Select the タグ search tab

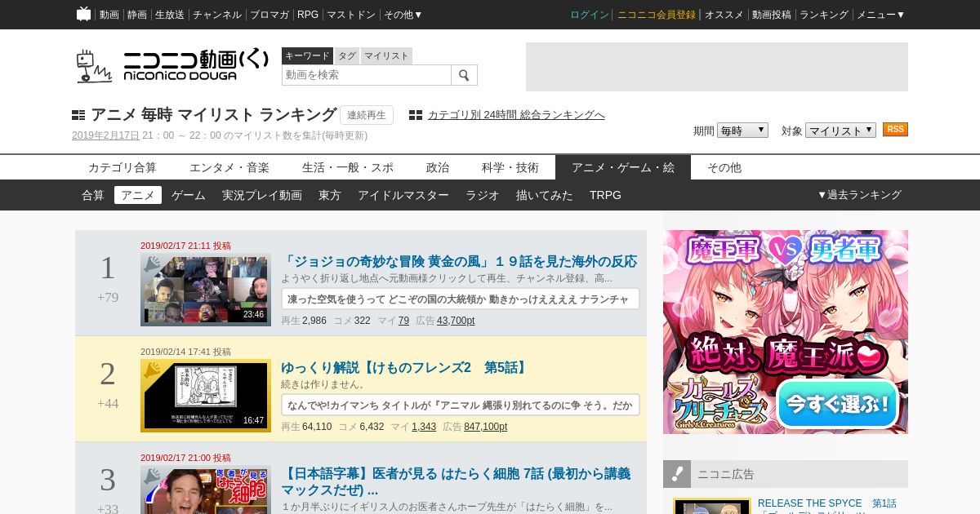[x=347, y=55]
